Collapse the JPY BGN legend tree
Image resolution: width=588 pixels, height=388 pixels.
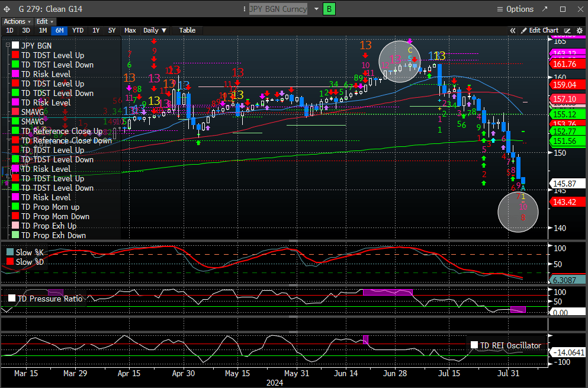click(7, 46)
